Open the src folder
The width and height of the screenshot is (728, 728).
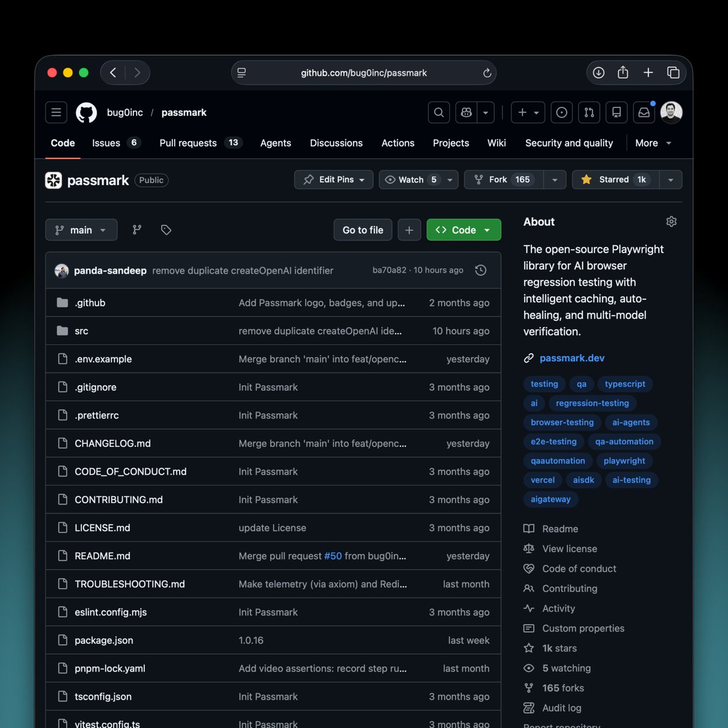tap(81, 331)
